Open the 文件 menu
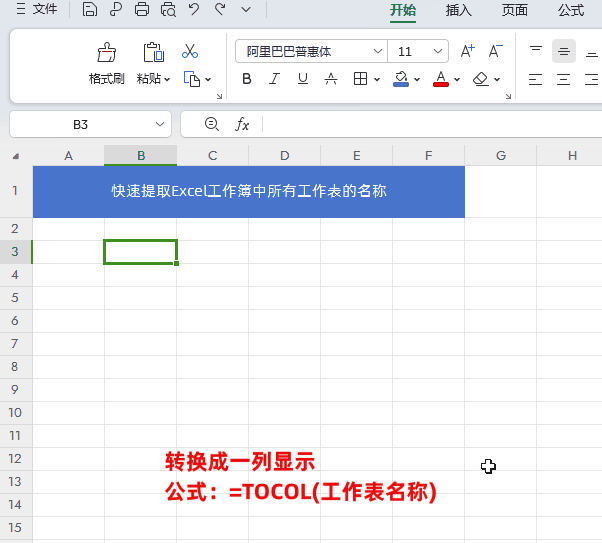The height and width of the screenshot is (543, 602). pyautogui.click(x=37, y=9)
